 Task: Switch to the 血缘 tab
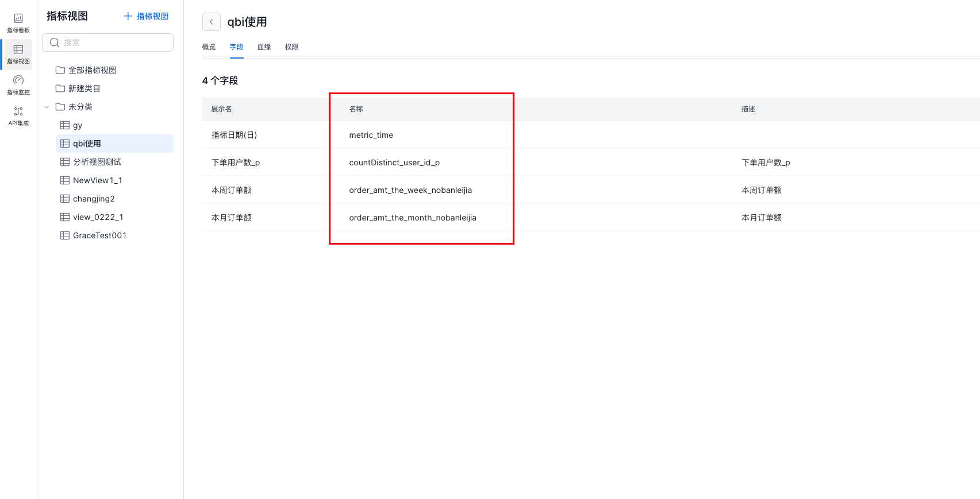click(x=264, y=47)
